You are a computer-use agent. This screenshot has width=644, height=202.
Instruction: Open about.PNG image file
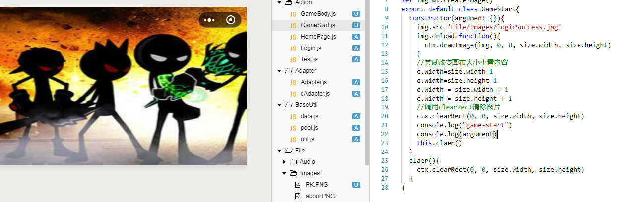coord(320,196)
